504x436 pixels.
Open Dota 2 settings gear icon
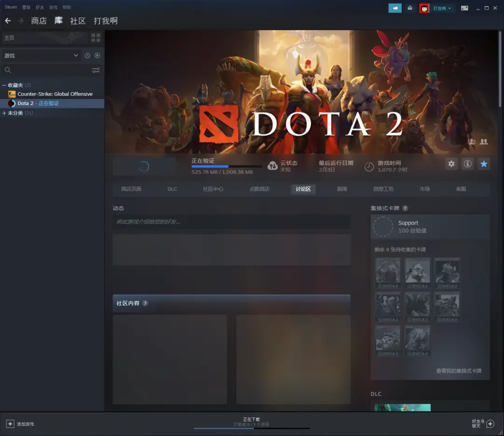(451, 164)
